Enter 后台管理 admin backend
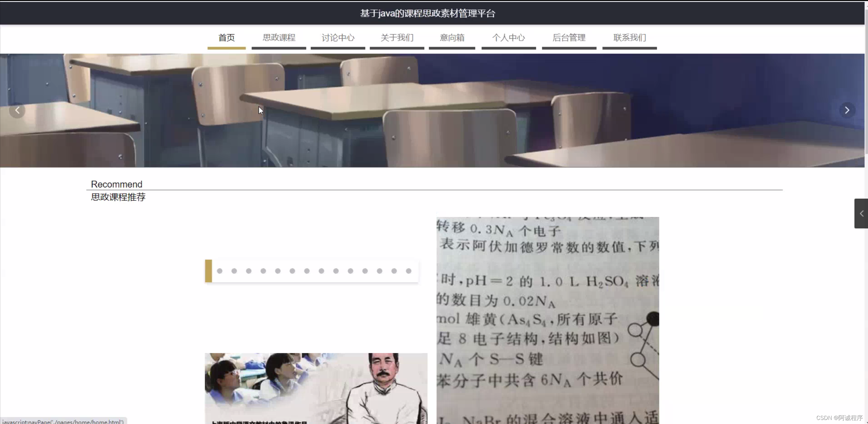 click(569, 38)
